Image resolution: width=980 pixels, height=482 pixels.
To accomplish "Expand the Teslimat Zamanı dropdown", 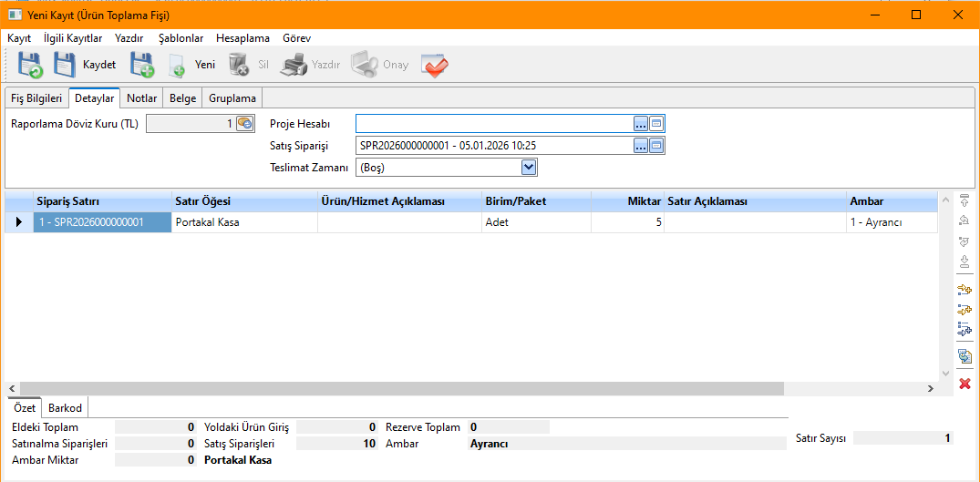I will tap(529, 168).
